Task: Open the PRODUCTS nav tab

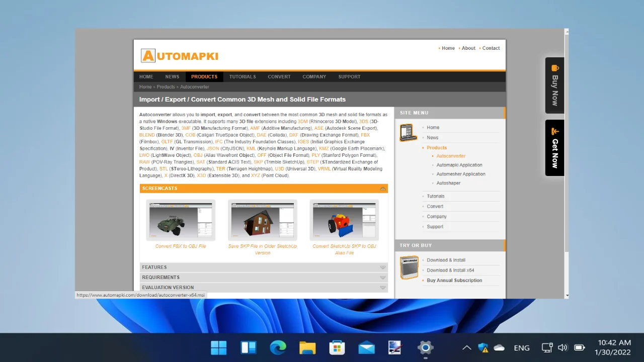Action: (204, 77)
